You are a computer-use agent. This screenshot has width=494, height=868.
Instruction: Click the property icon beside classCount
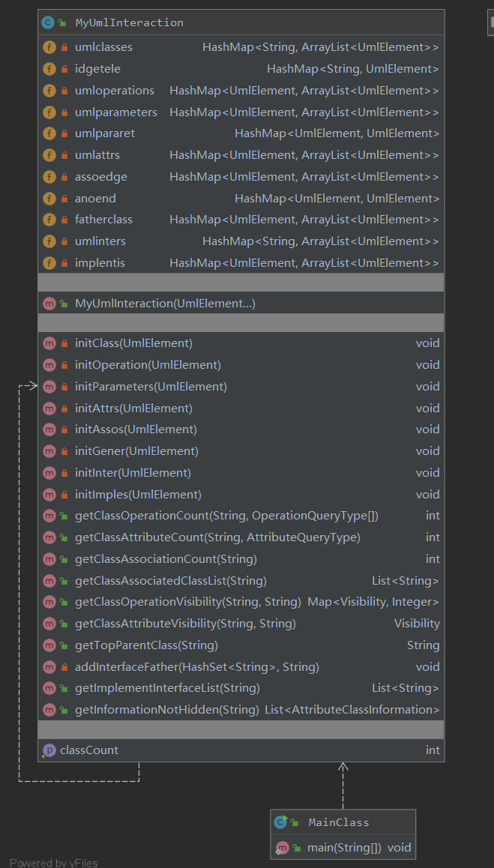tap(49, 750)
